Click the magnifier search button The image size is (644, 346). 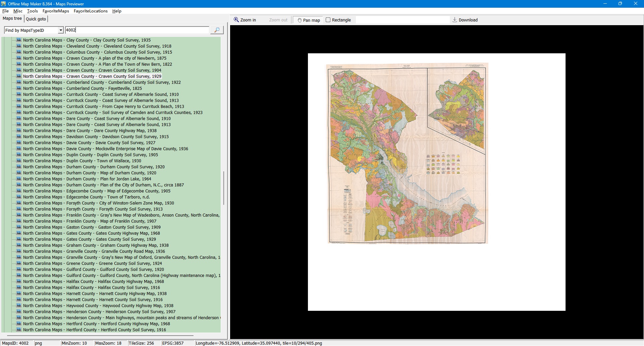tap(217, 30)
